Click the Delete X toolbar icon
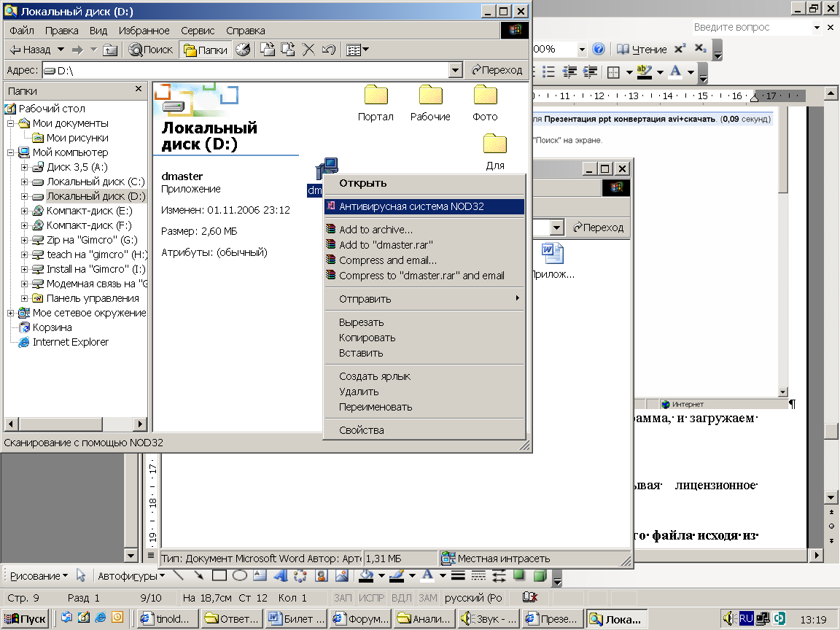Screen dimensions: 840x630 pos(308,50)
